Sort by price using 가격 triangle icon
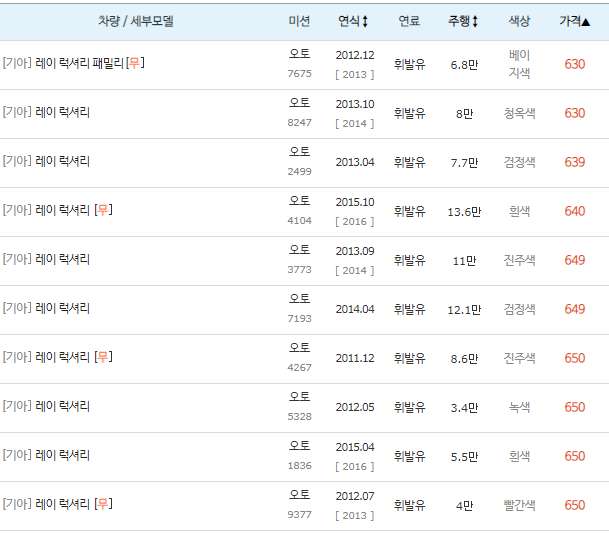Viewport: 609px width, 534px height. point(586,22)
